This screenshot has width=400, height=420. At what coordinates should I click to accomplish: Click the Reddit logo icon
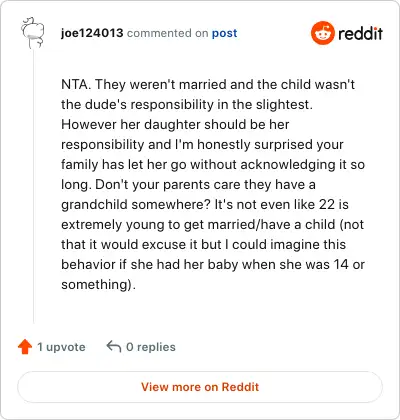(322, 33)
